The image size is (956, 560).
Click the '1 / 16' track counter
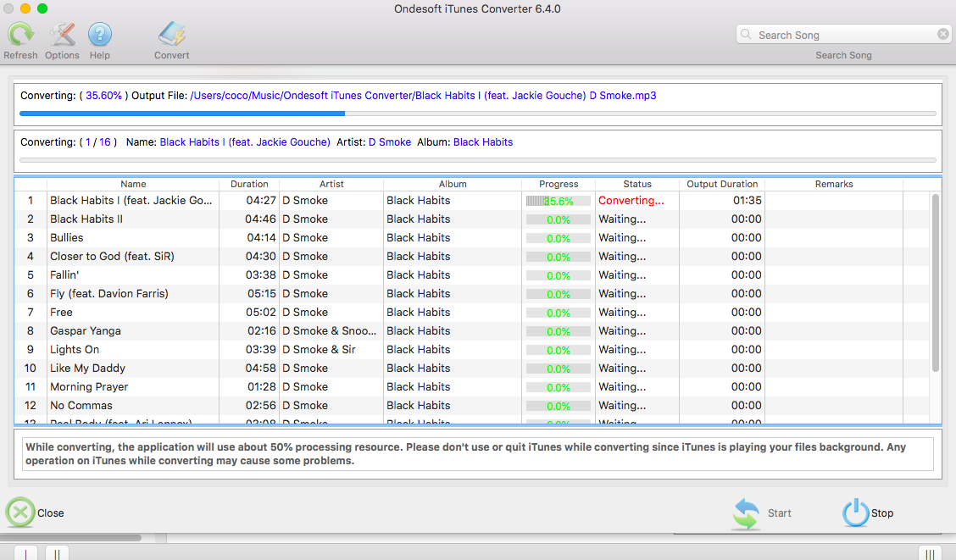(x=98, y=142)
